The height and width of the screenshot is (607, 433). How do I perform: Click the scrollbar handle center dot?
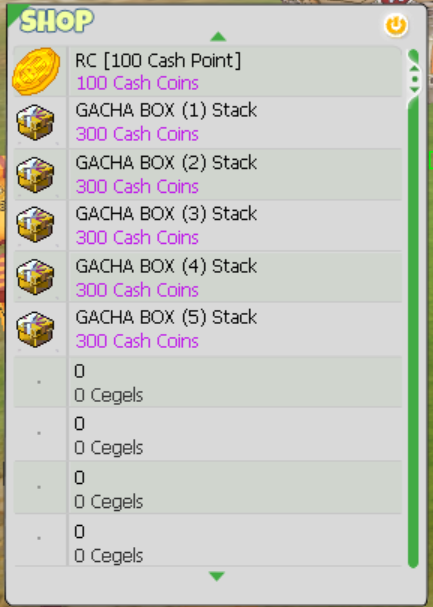pyautogui.click(x=415, y=79)
